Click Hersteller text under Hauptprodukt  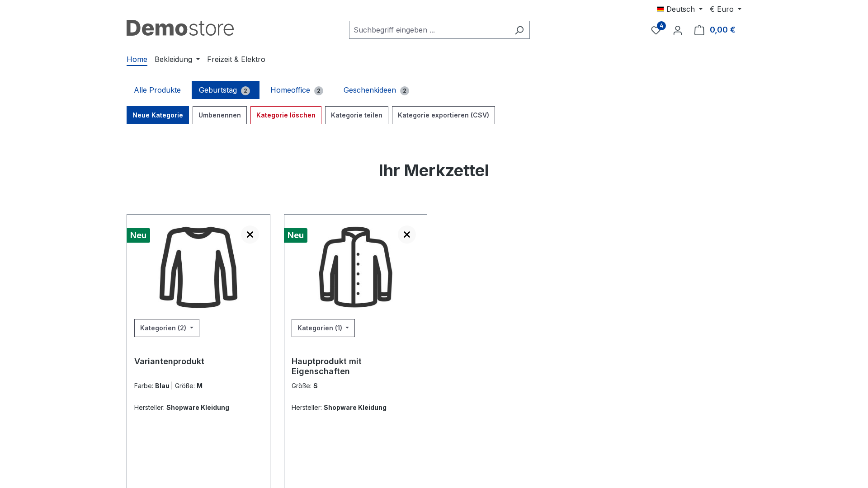click(339, 408)
